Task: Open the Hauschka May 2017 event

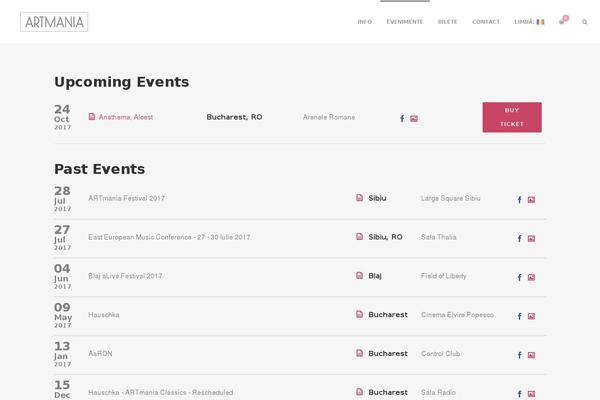Action: 104,315
